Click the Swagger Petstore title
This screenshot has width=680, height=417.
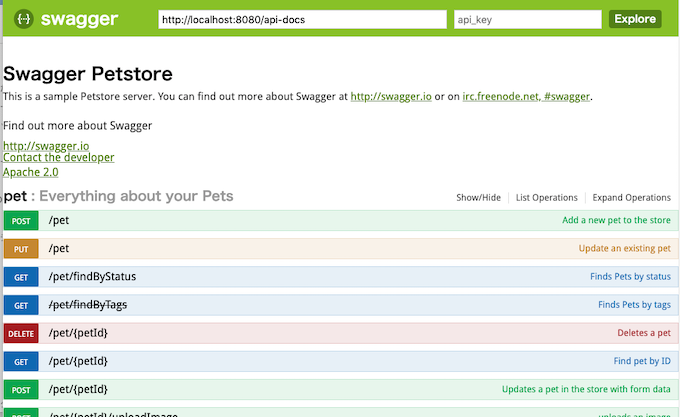88,74
